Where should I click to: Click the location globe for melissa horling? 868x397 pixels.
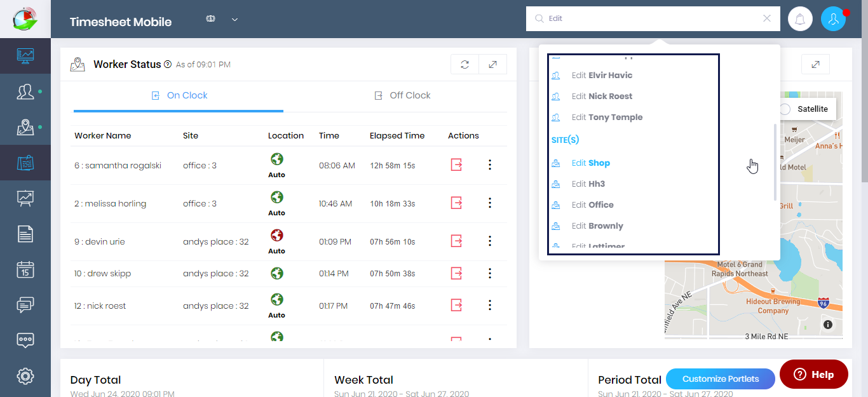[x=277, y=198]
